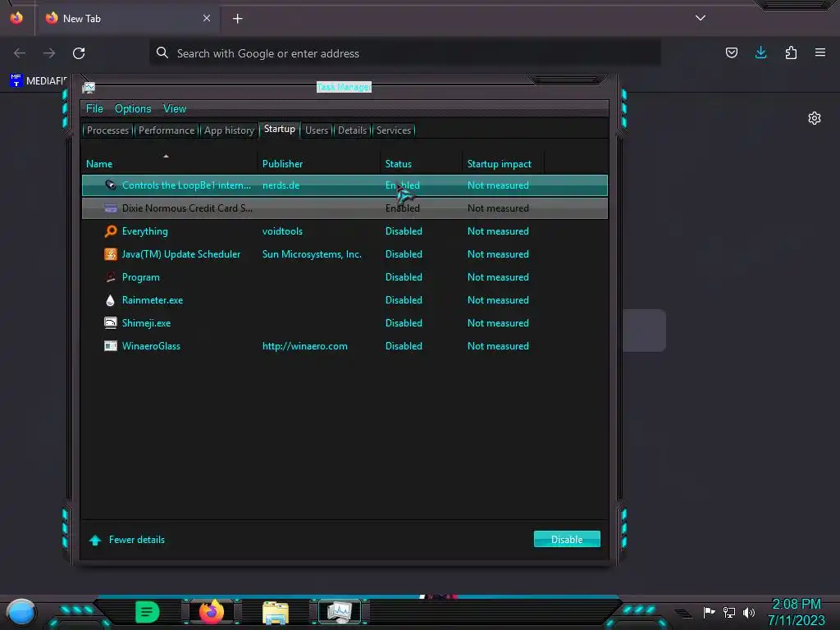The height and width of the screenshot is (630, 840).
Task: Select the Shimeji.exe row
Action: tap(345, 322)
